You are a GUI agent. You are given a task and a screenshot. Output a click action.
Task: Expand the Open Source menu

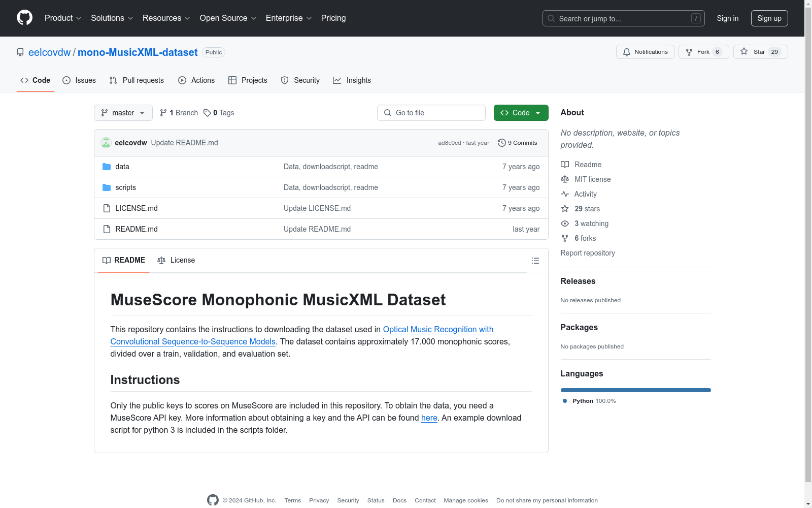(x=228, y=18)
